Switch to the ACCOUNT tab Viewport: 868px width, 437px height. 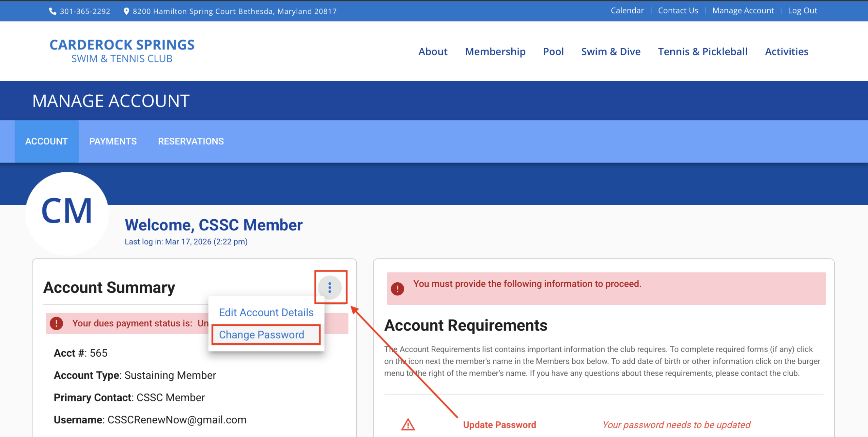click(46, 141)
